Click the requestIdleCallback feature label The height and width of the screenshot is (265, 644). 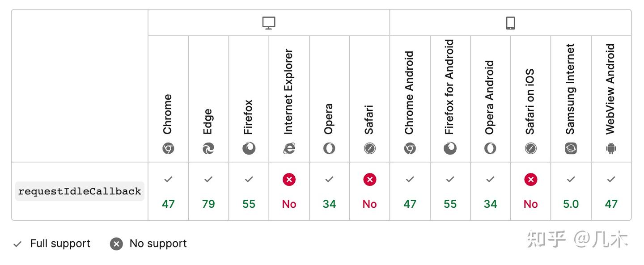click(80, 191)
